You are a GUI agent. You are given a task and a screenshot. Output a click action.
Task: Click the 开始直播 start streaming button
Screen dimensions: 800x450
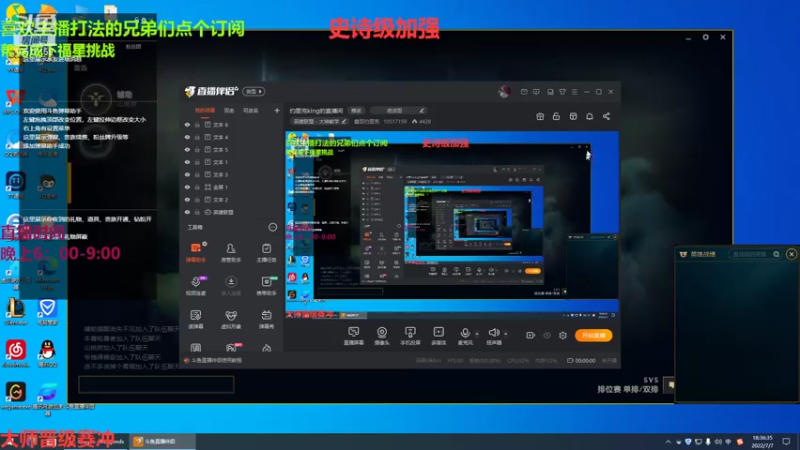[593, 335]
